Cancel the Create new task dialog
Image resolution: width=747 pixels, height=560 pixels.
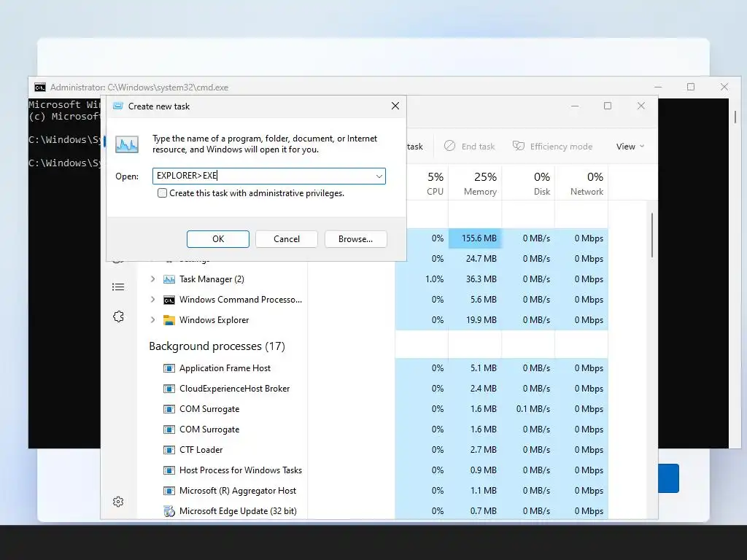(286, 239)
